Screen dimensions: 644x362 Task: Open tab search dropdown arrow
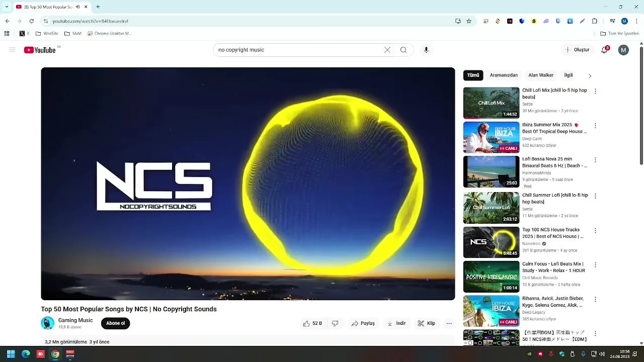click(7, 7)
